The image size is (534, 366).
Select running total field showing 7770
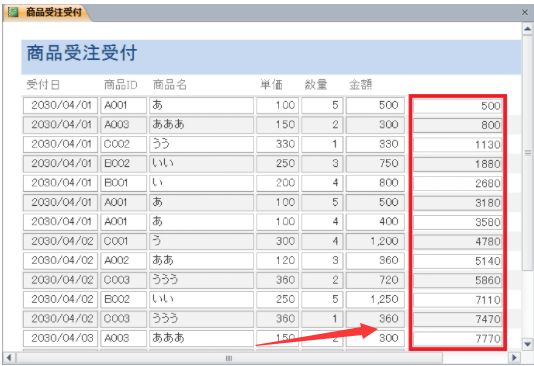(457, 339)
